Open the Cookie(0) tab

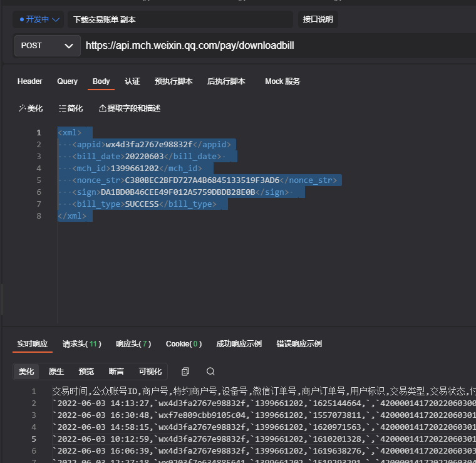click(x=184, y=344)
